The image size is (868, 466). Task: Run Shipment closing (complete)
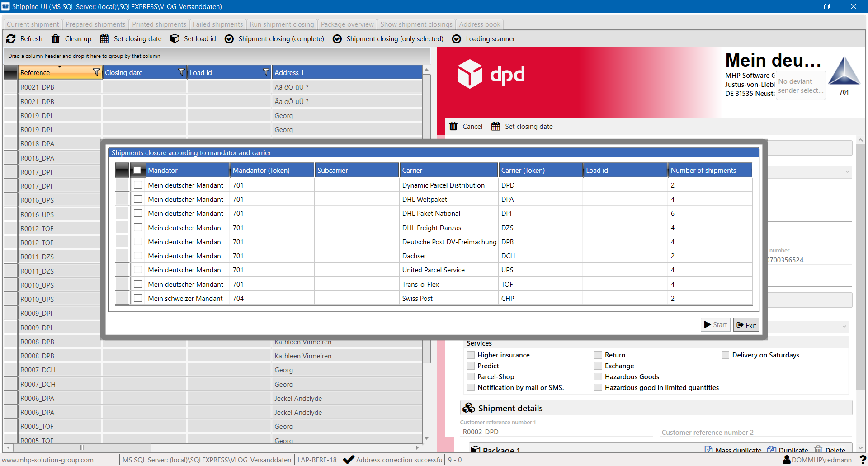[229, 39]
